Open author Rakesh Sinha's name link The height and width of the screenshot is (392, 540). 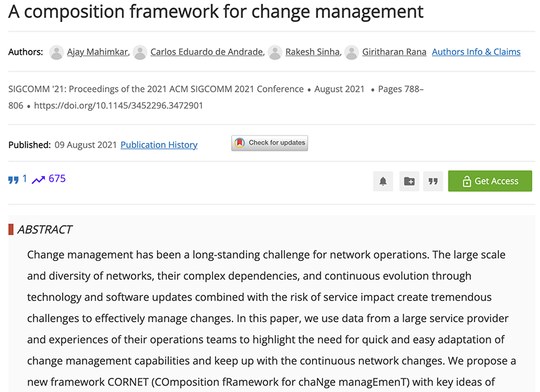tap(312, 52)
